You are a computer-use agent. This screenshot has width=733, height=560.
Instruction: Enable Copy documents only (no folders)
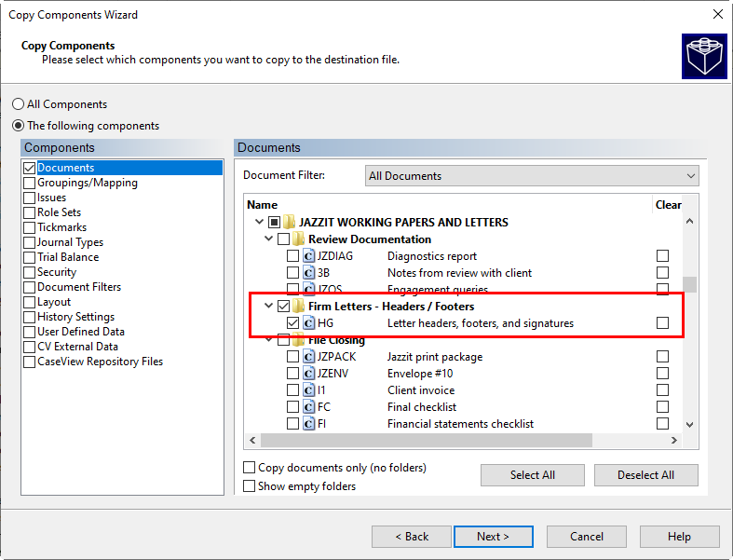250,468
